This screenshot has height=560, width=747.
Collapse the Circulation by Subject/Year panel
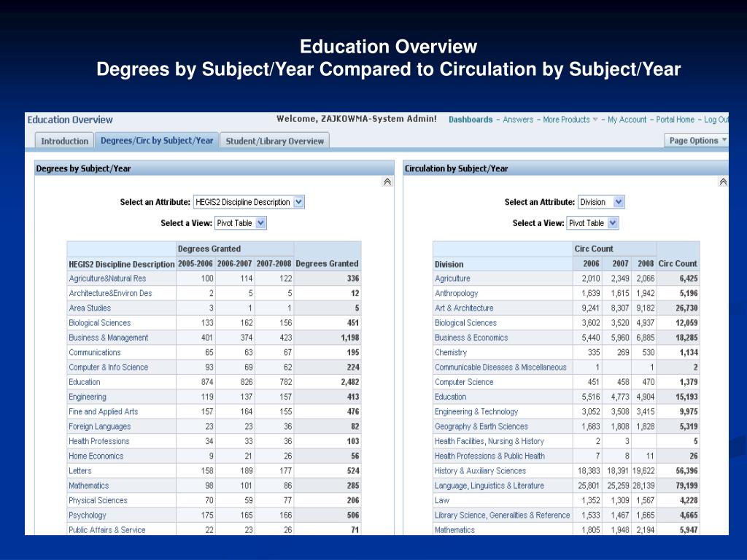click(723, 182)
